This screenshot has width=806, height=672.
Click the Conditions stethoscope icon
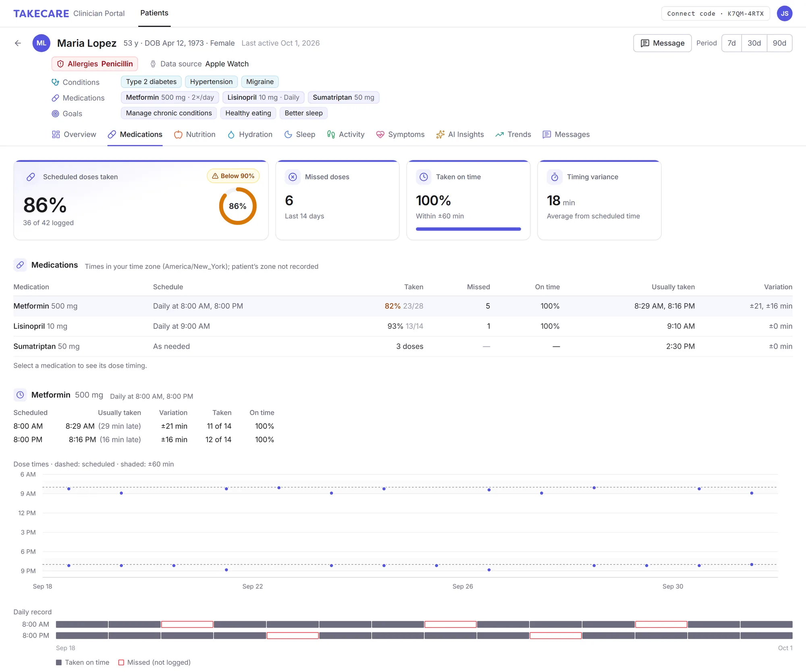coord(55,82)
